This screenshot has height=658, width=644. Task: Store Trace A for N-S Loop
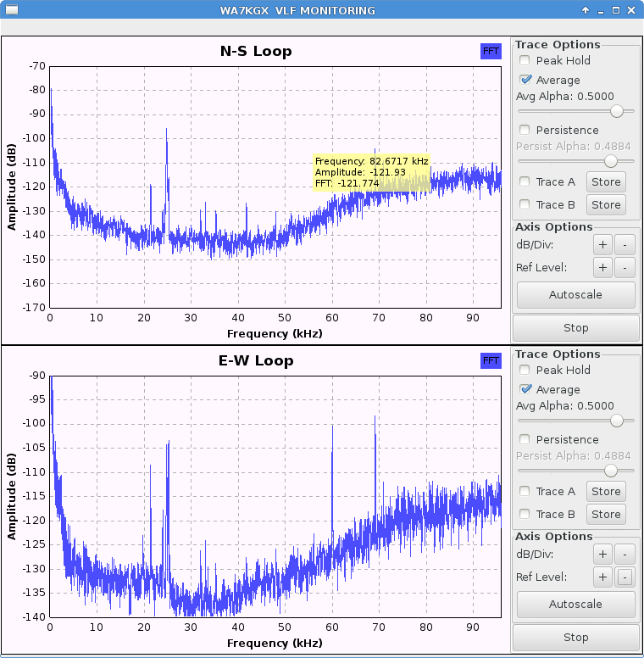[x=606, y=181]
